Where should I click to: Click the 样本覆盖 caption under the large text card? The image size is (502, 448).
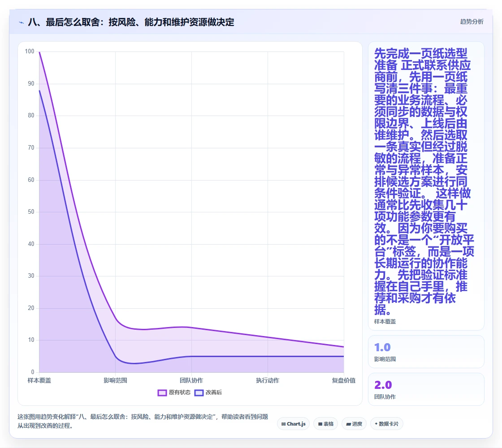pyautogui.click(x=385, y=322)
